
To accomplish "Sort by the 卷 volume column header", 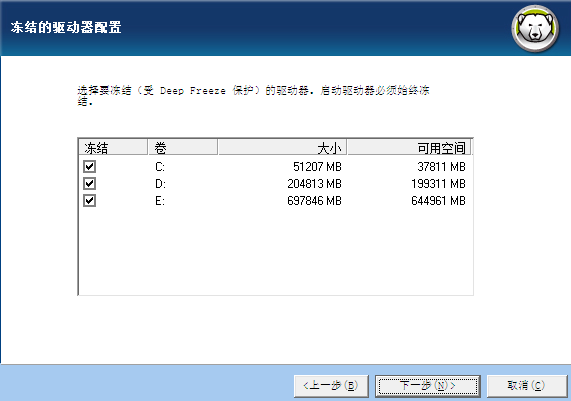I will coord(183,148).
